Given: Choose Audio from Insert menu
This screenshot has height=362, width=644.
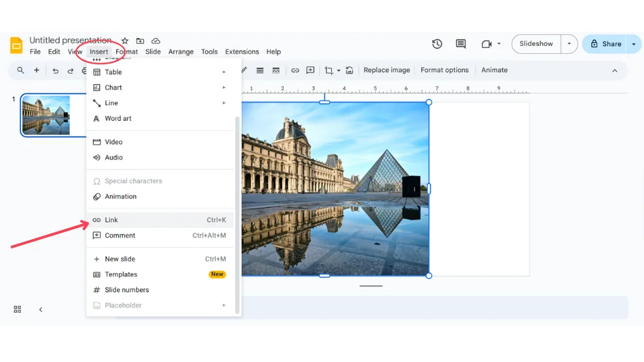Looking at the screenshot, I should coord(160,158).
